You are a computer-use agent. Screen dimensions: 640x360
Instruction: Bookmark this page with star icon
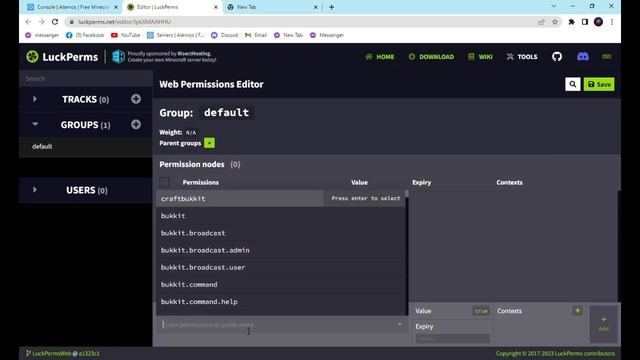coord(555,22)
